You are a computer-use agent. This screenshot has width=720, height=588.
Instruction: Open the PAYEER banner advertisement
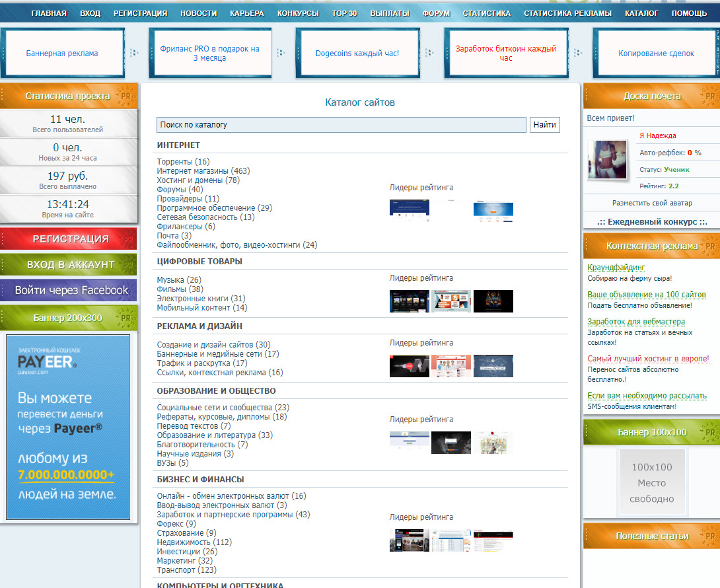[68, 427]
